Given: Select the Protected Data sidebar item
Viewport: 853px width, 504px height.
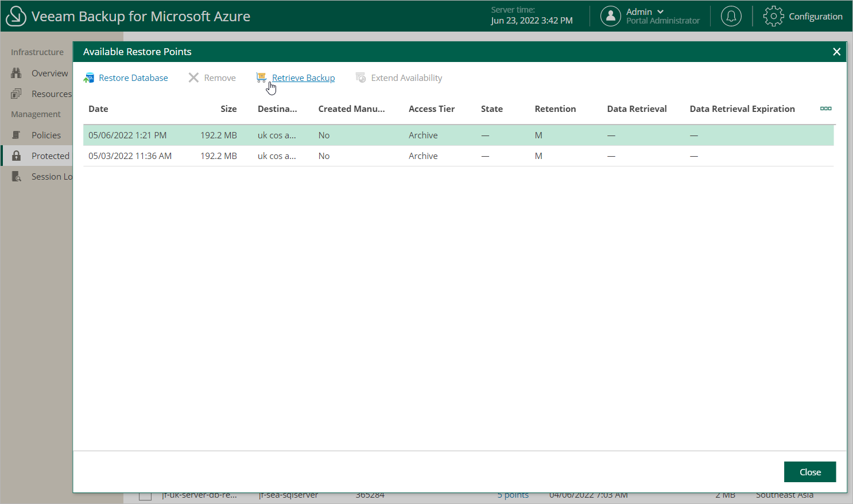Looking at the screenshot, I should (x=50, y=156).
